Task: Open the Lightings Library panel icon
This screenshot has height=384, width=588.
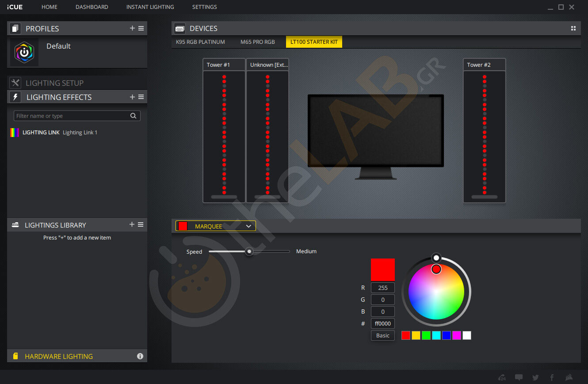Action: pos(15,224)
